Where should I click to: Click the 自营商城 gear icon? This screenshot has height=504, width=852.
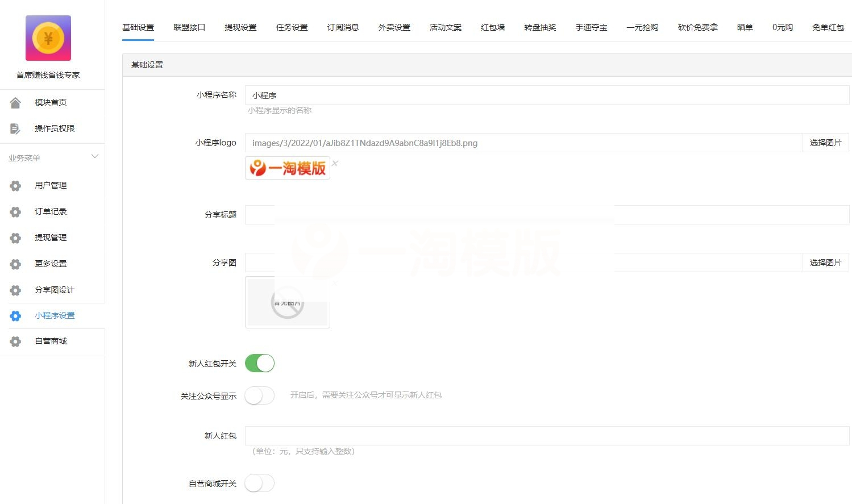click(15, 341)
